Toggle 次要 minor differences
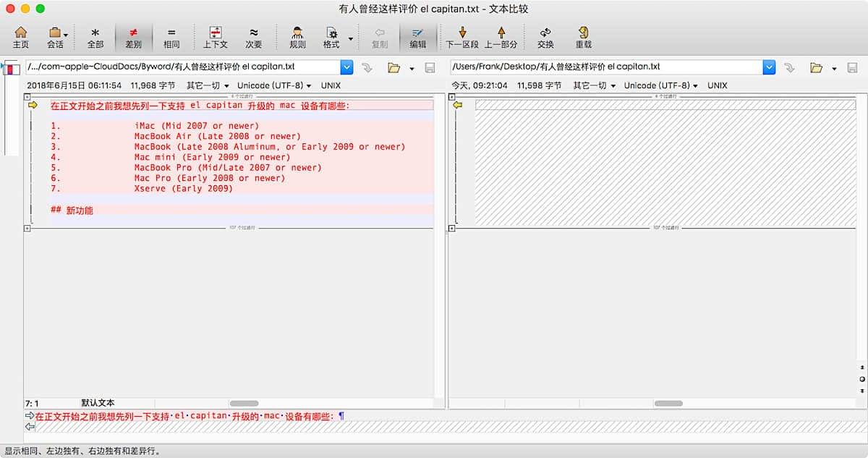868x458 pixels. pos(254,38)
